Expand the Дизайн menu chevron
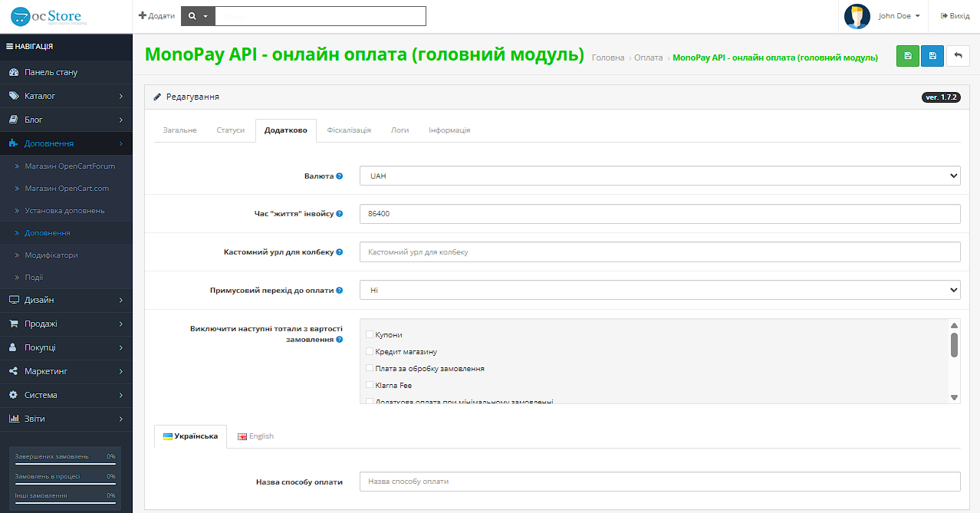The image size is (980, 513). 121,300
